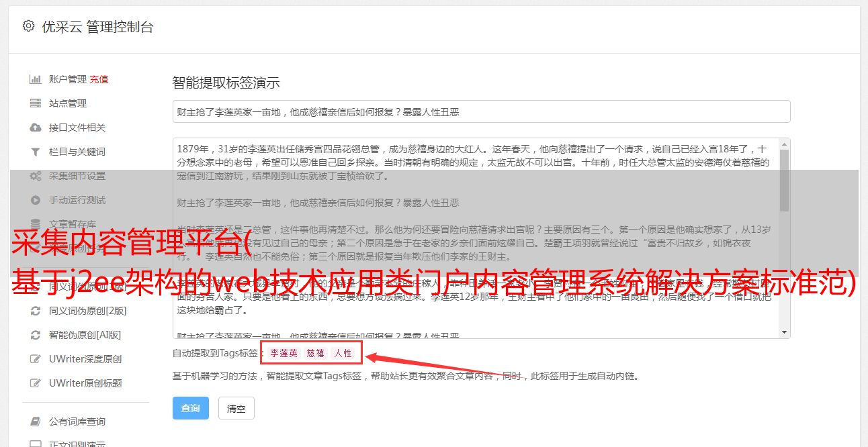Open the 公有词库查询 book icon
The width and height of the screenshot is (868, 447).
[x=36, y=421]
